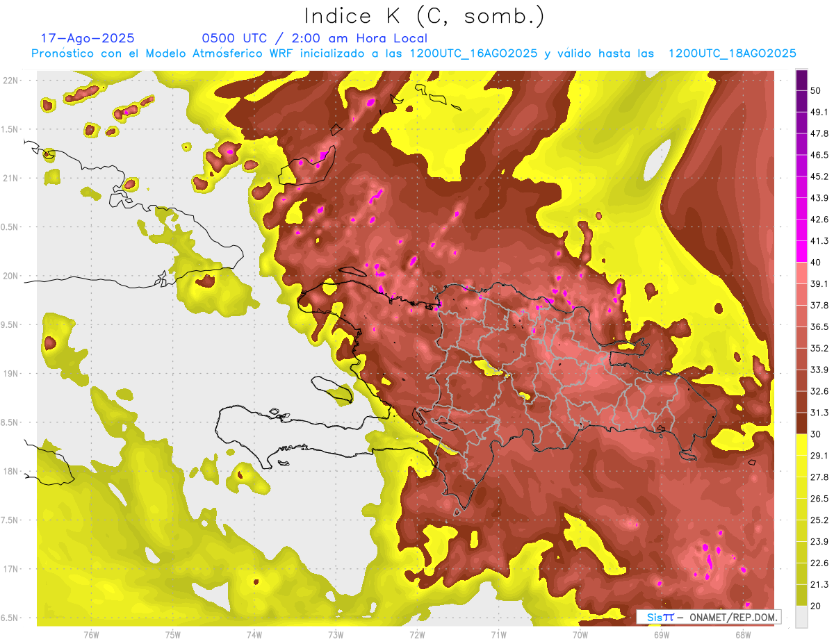Pick the bright yellow swatch between 29.1 and 30
This screenshot has width=834, height=644.
(801, 445)
